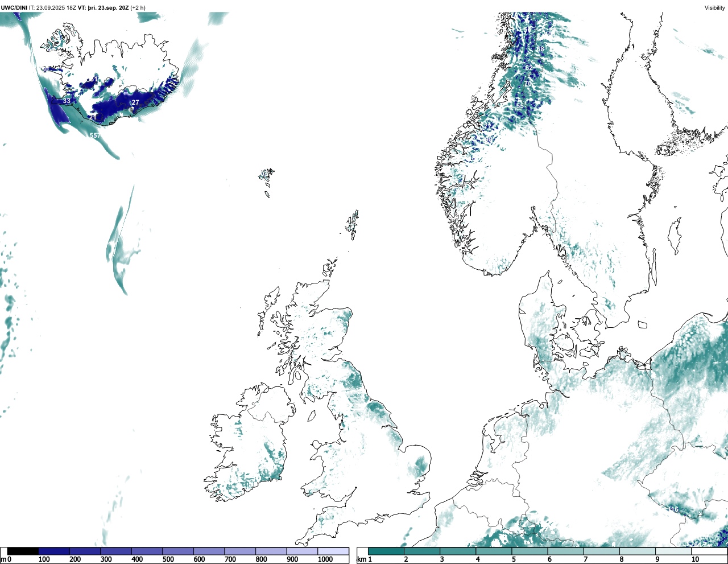Image resolution: width=728 pixels, height=564 pixels.
Task: Click the '600' tick label on the metre scale
Action: tap(199, 559)
